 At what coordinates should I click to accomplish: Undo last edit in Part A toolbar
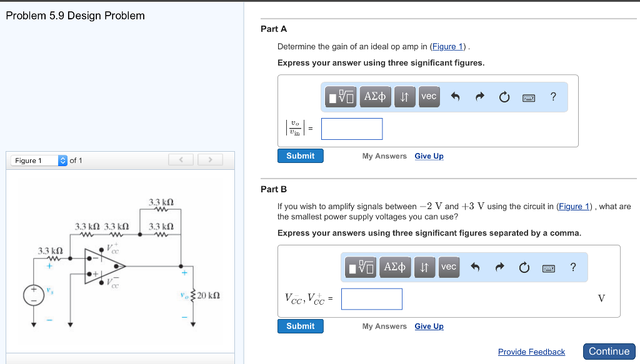coord(455,97)
